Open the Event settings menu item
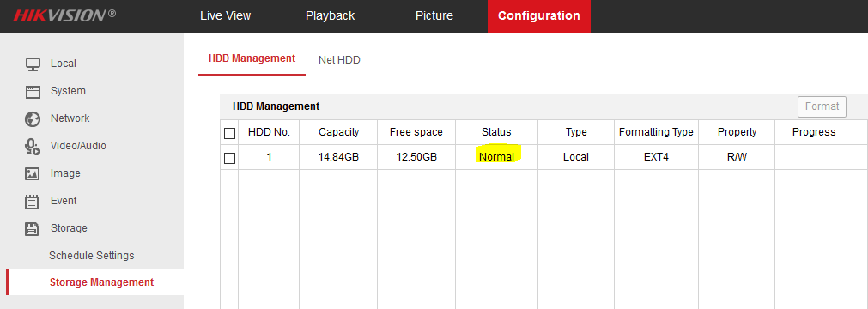Image resolution: width=868 pixels, height=309 pixels. click(x=64, y=201)
